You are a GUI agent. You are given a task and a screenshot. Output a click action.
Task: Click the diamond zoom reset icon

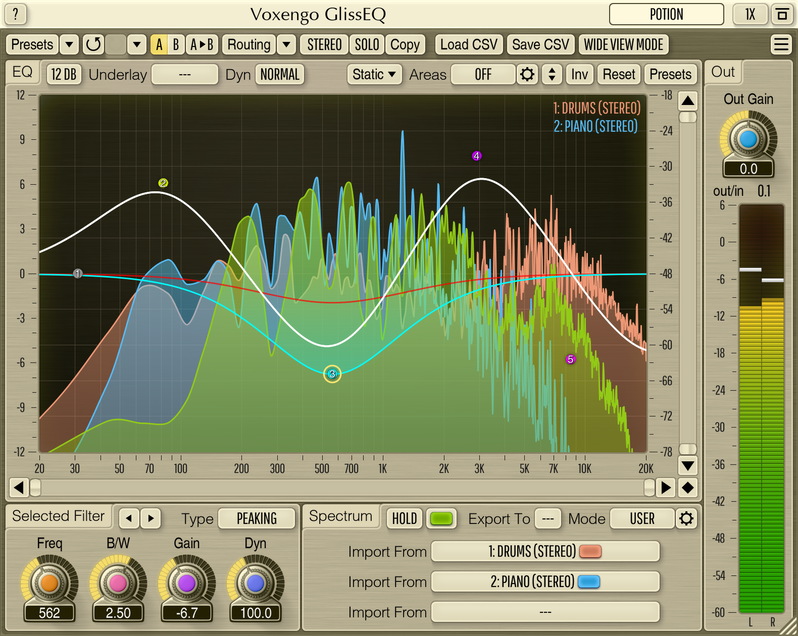pyautogui.click(x=688, y=487)
